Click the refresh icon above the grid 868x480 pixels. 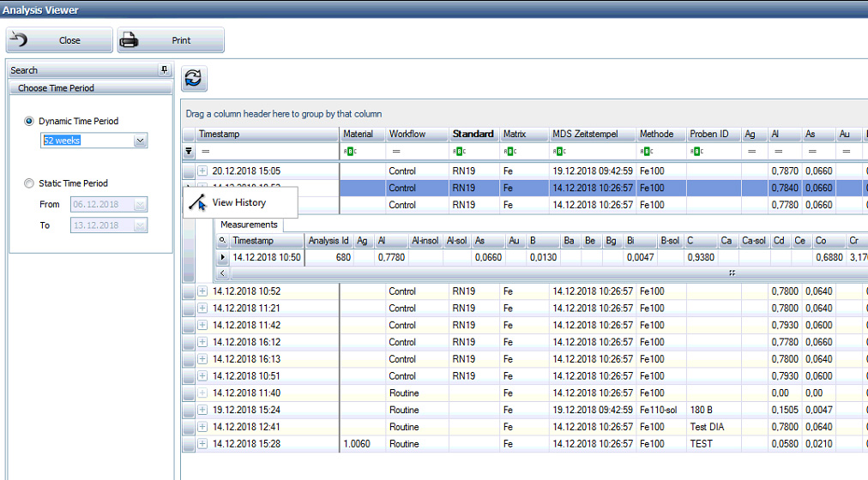pos(193,79)
